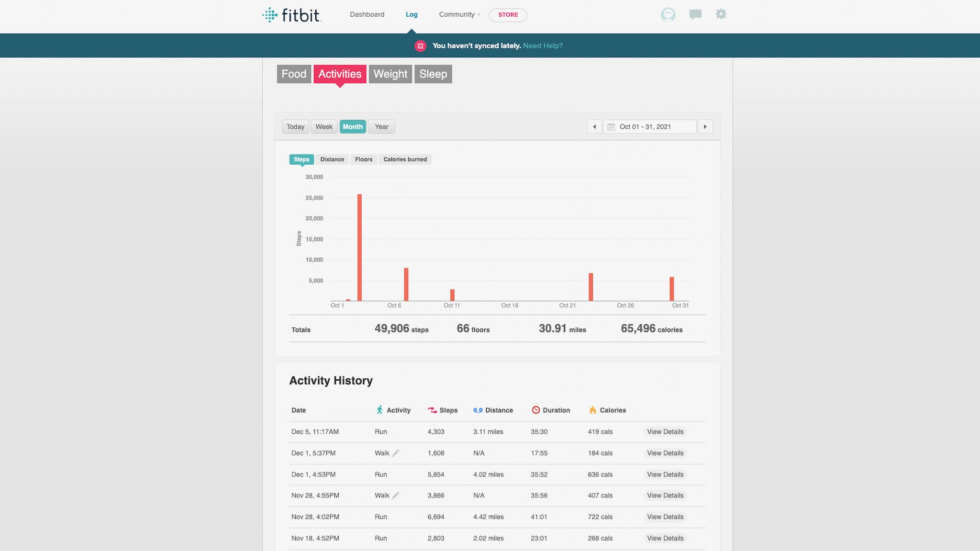Image resolution: width=980 pixels, height=551 pixels.
Task: Toggle the Week view button
Action: point(324,126)
